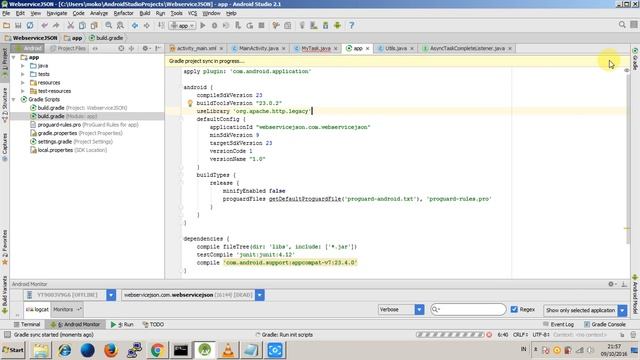The height and width of the screenshot is (360, 640).
Task: Toggle the Regex checkbox
Action: tap(514, 309)
